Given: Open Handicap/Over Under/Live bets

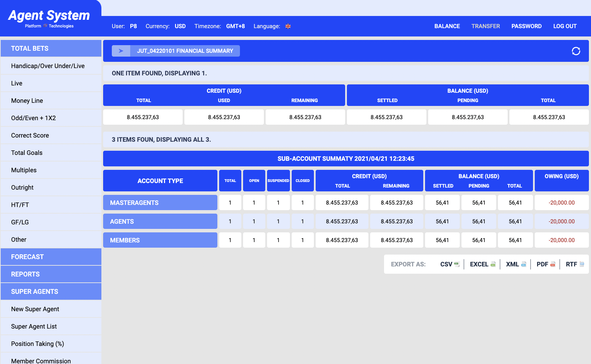Looking at the screenshot, I should [x=48, y=66].
